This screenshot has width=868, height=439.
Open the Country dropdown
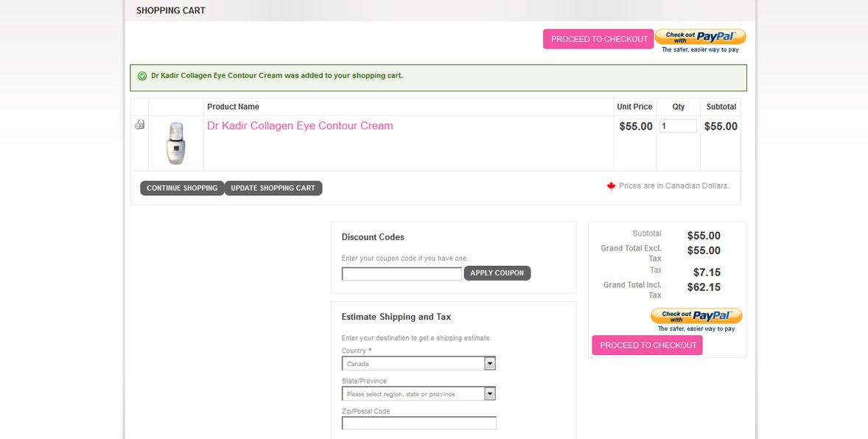tap(419, 364)
